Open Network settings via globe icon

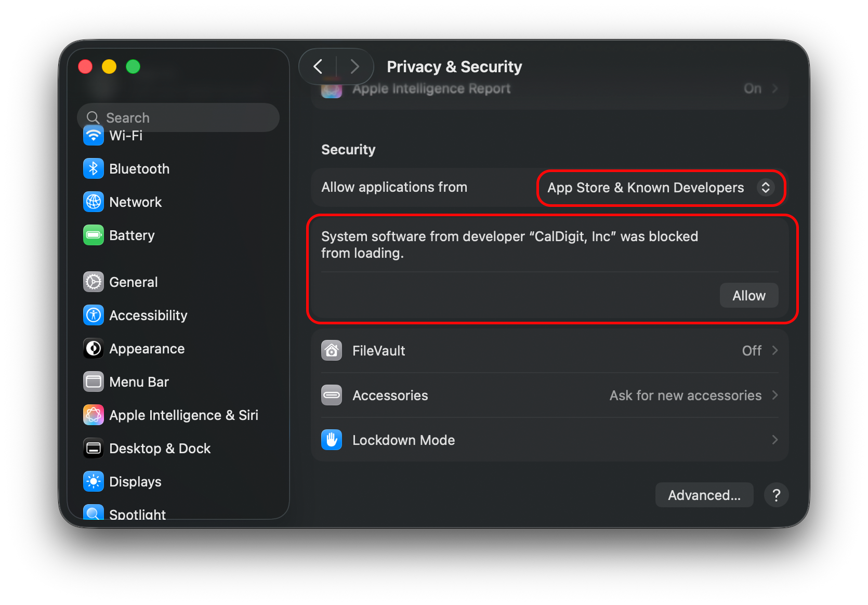click(94, 202)
